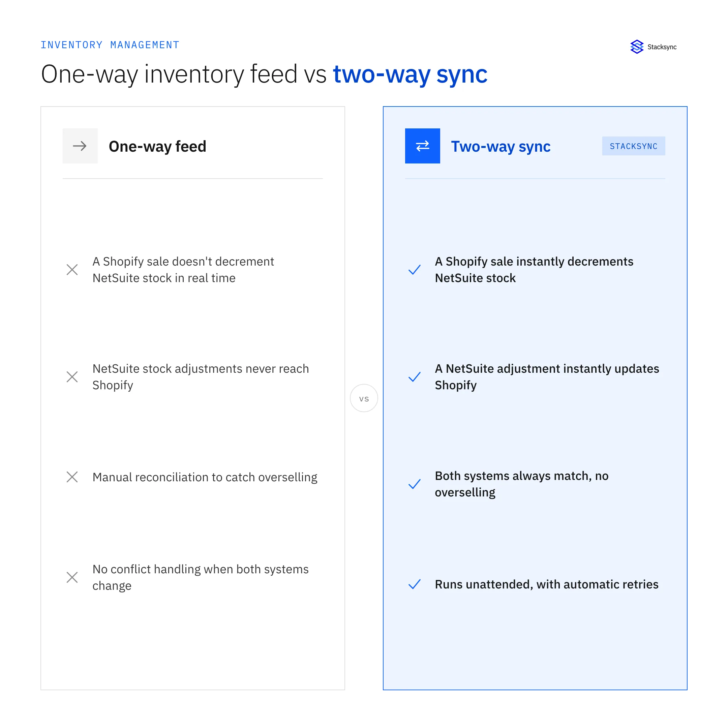Click 'No conflict handling when both systems change' text
The image size is (728, 728).
click(201, 577)
